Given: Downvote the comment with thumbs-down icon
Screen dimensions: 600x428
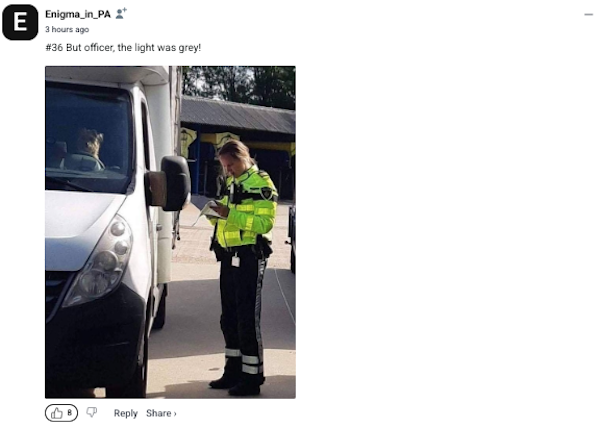Looking at the screenshot, I should pos(91,412).
